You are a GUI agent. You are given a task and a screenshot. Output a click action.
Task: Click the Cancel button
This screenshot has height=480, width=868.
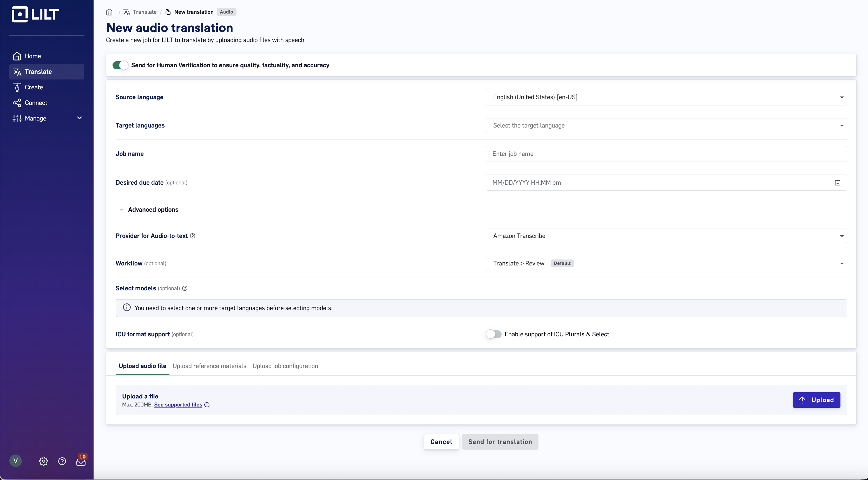point(441,442)
